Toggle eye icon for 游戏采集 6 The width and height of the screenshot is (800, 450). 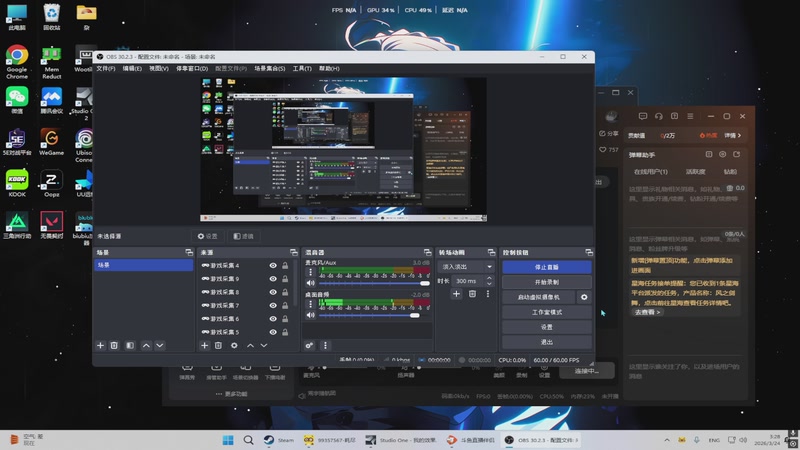point(273,318)
